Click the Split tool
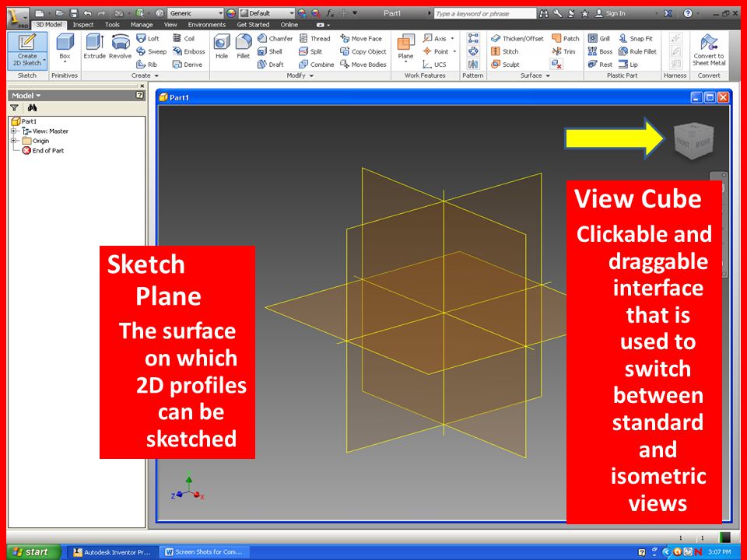The width and height of the screenshot is (747, 560). coord(310,51)
